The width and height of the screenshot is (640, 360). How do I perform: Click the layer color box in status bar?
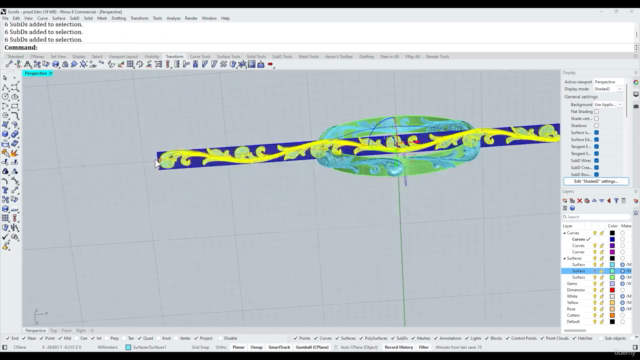(x=128, y=347)
